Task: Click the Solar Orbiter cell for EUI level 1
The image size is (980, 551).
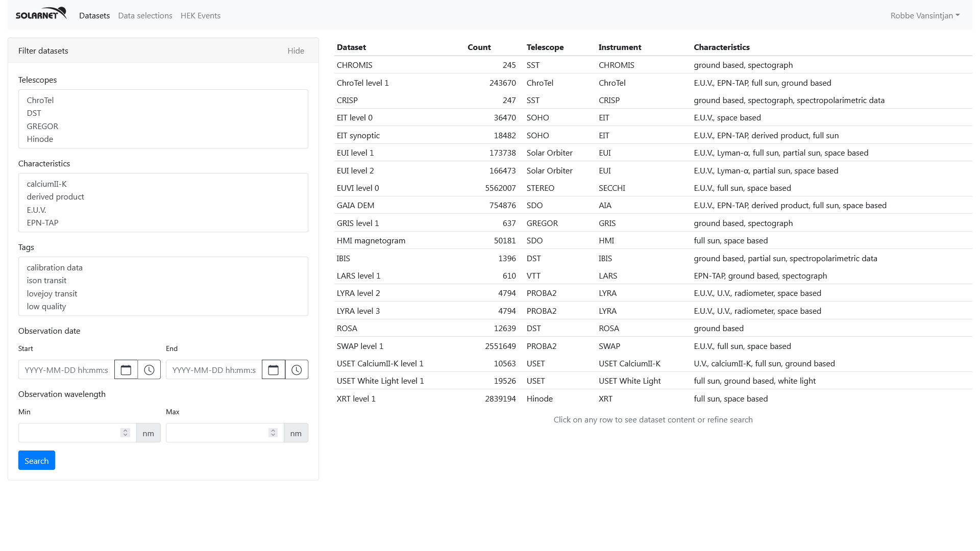Action: (x=549, y=153)
